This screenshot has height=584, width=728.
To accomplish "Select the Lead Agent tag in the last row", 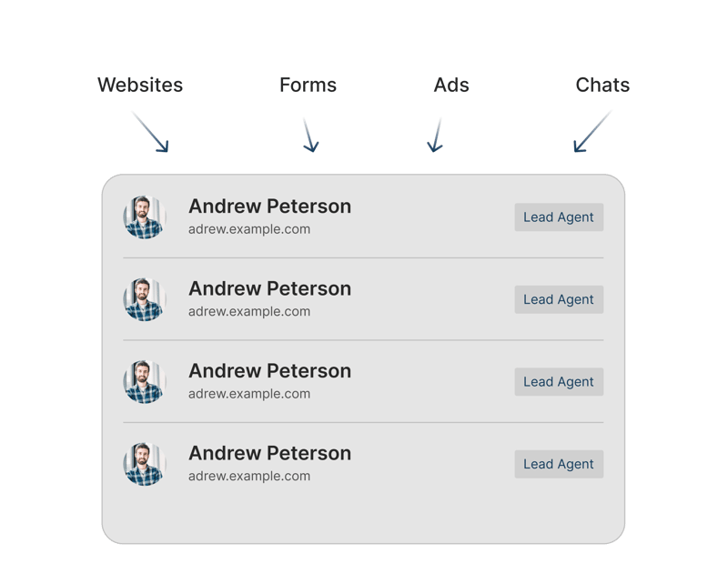I will pos(559,464).
